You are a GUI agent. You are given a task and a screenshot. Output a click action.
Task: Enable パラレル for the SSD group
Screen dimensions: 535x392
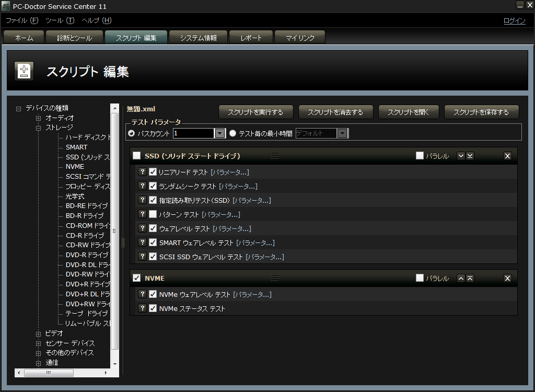coord(420,156)
